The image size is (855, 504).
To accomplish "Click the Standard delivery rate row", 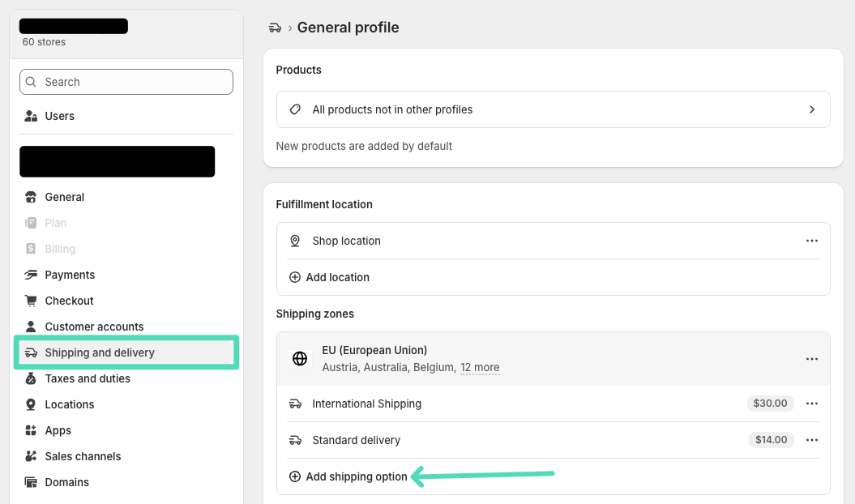I will 553,440.
